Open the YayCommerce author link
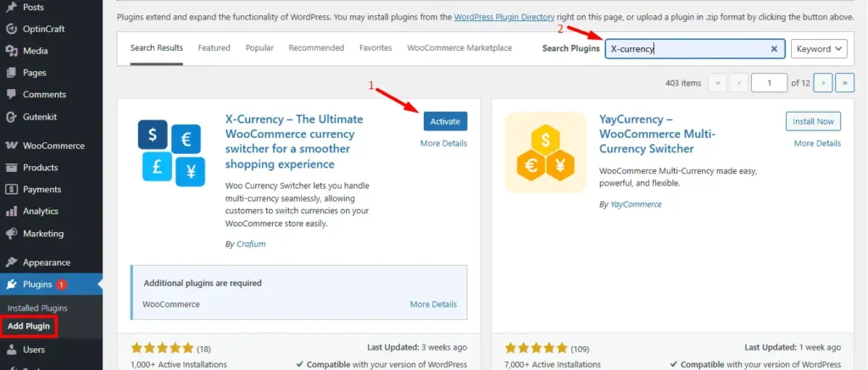Image resolution: width=868 pixels, height=370 pixels. (x=636, y=204)
